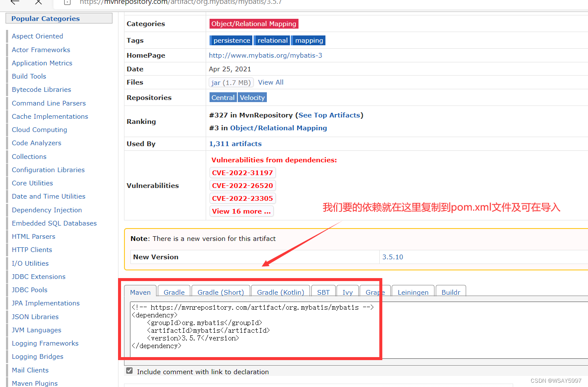
Task: Click See Top Artifacts link
Action: 329,115
